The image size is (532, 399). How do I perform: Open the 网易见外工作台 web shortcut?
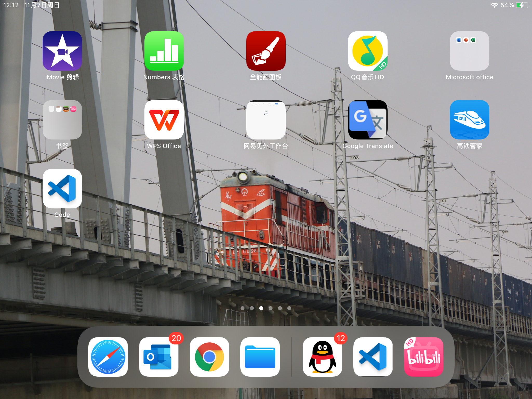[x=266, y=120]
